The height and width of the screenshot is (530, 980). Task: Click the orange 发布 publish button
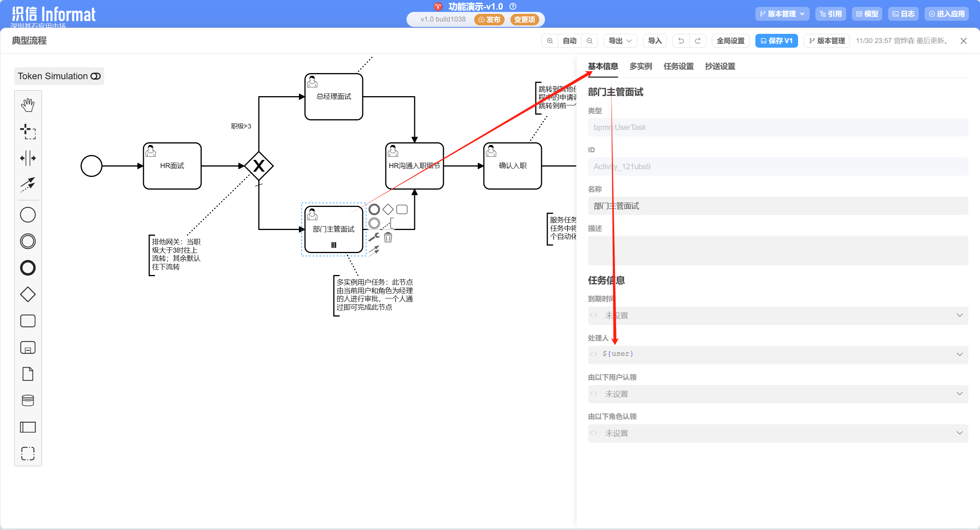pos(489,20)
